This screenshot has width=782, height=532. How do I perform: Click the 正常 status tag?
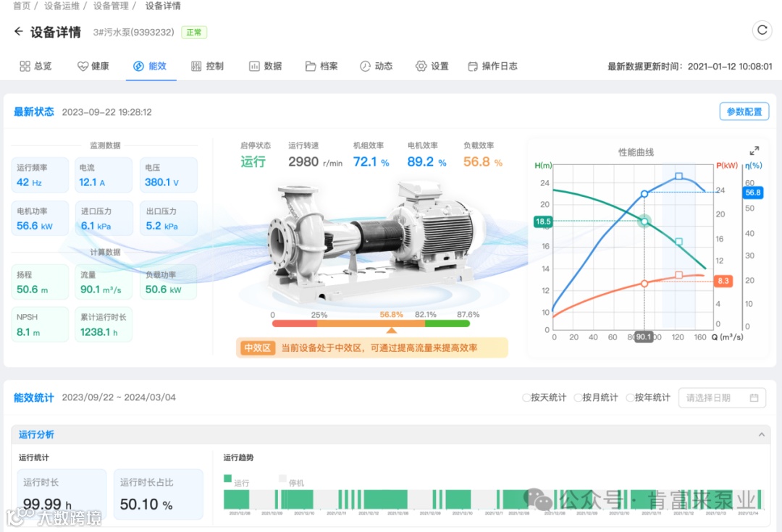tap(194, 33)
